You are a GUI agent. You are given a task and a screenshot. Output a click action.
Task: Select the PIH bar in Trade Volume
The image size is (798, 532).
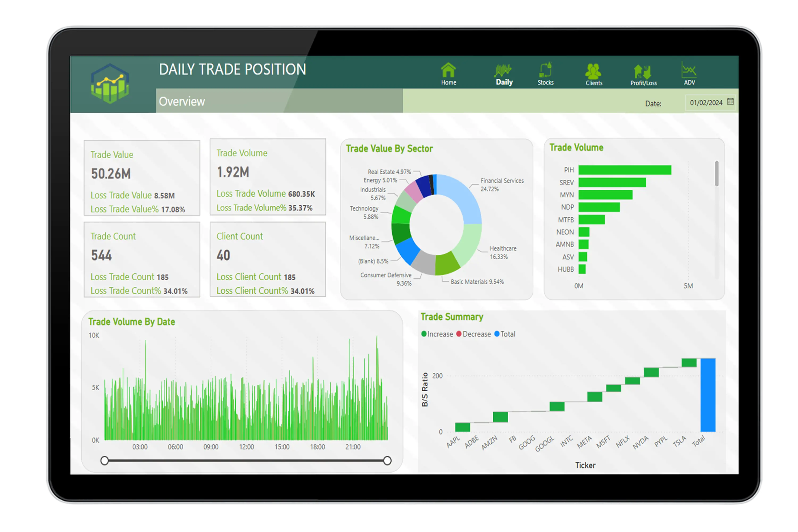(x=625, y=170)
